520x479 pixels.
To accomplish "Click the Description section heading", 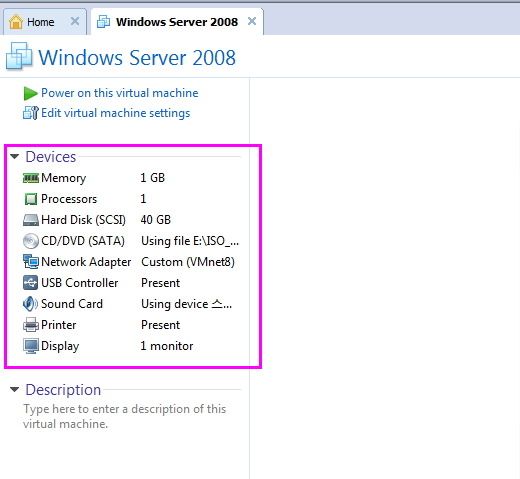I will 63,390.
